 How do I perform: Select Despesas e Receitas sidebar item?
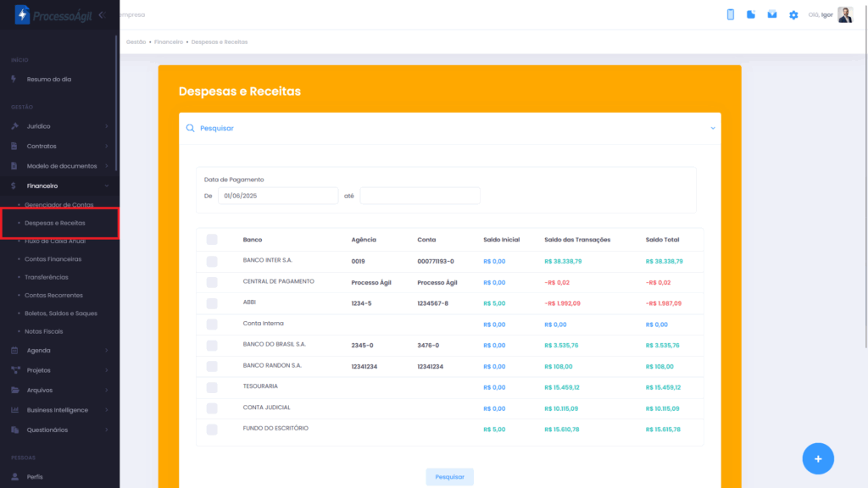click(55, 223)
